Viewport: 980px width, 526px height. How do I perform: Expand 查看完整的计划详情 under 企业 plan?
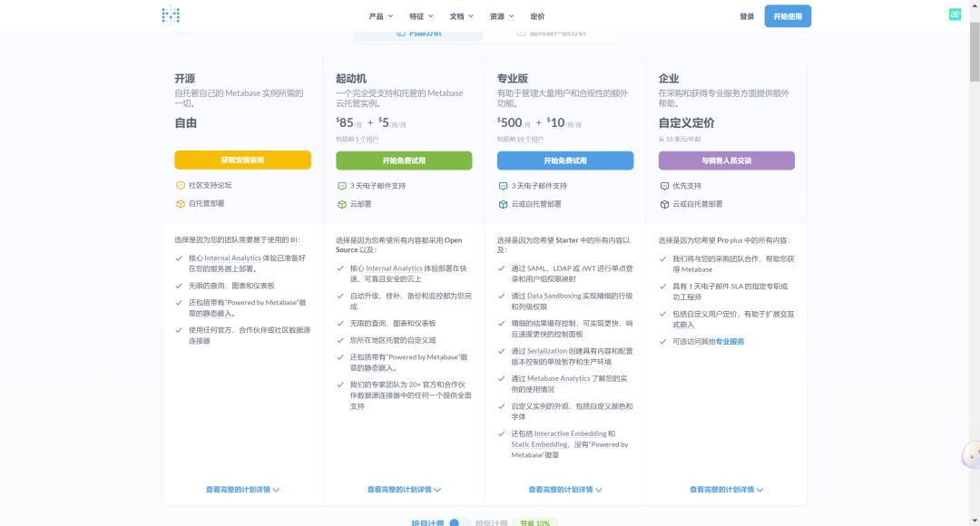tap(726, 490)
